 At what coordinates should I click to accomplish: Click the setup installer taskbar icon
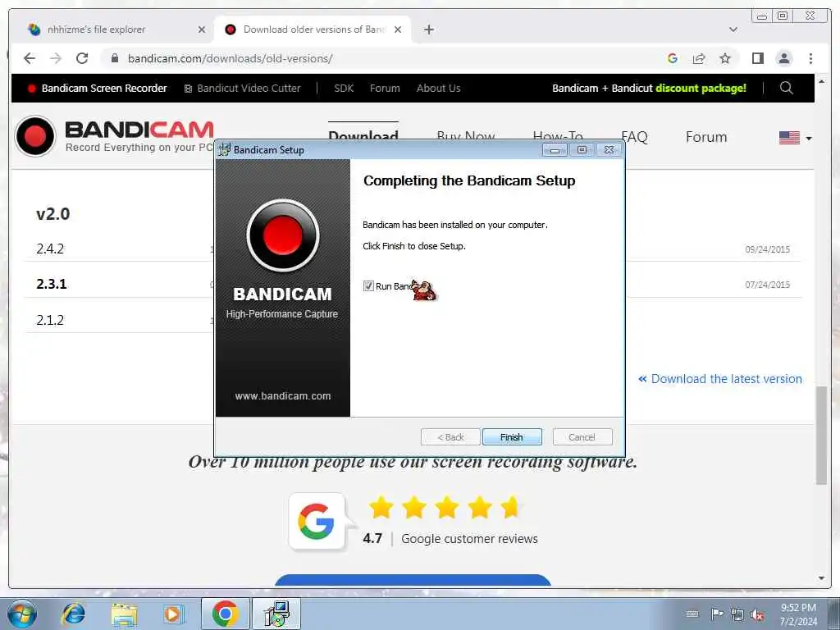coord(277,614)
